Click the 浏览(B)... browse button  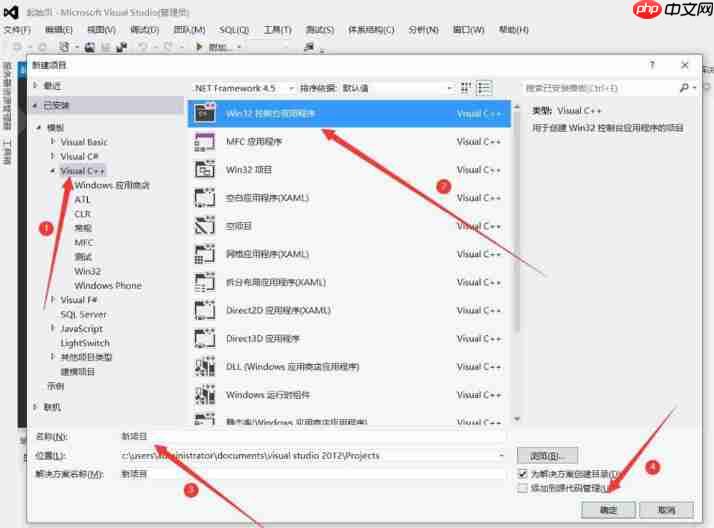547,455
